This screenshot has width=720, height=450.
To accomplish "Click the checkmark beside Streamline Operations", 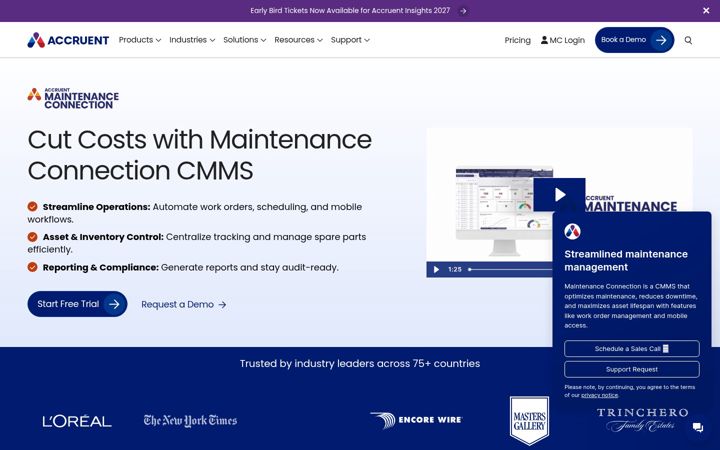I will coord(32,207).
